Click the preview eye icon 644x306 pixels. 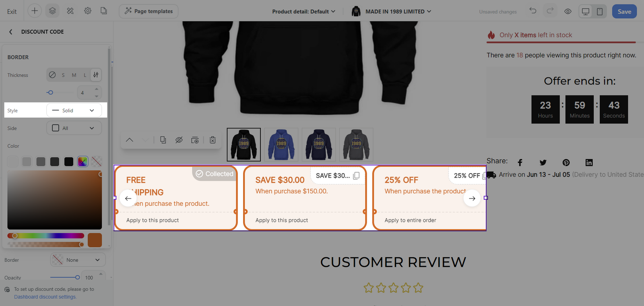click(568, 11)
